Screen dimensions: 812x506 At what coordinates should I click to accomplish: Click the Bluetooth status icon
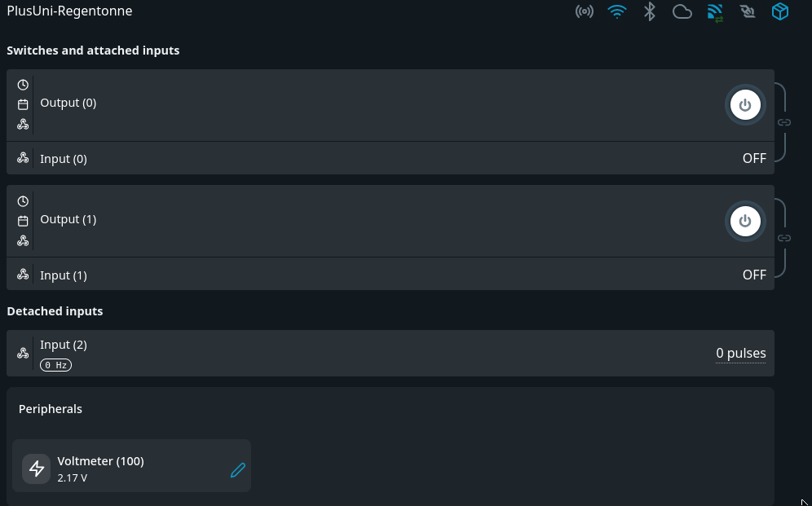(x=650, y=11)
